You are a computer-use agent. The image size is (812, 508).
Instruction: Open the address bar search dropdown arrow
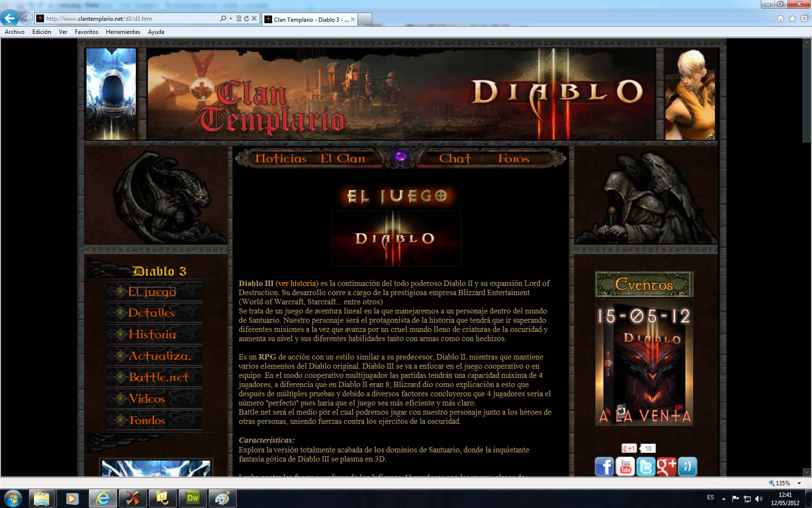pyautogui.click(x=231, y=18)
